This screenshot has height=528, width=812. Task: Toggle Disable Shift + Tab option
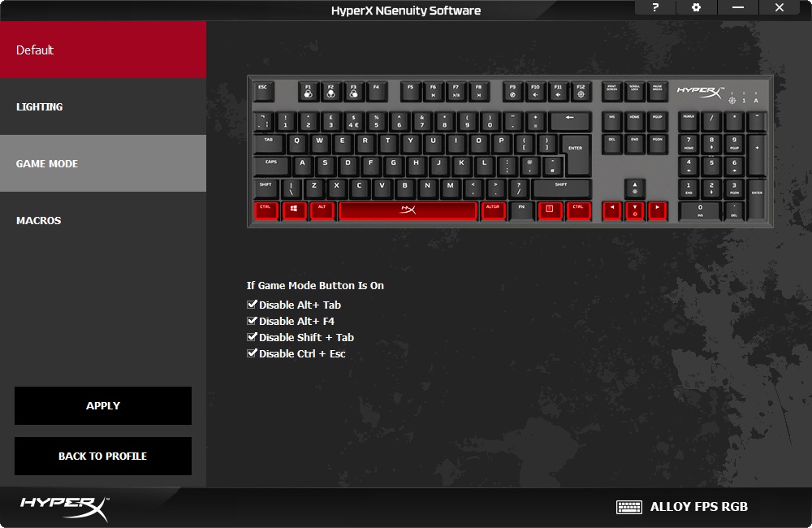tap(252, 337)
